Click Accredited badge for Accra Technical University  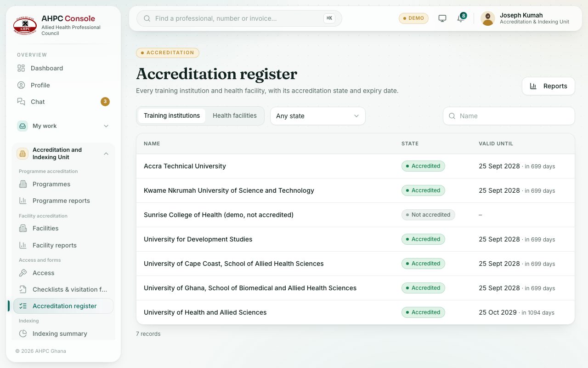423,166
